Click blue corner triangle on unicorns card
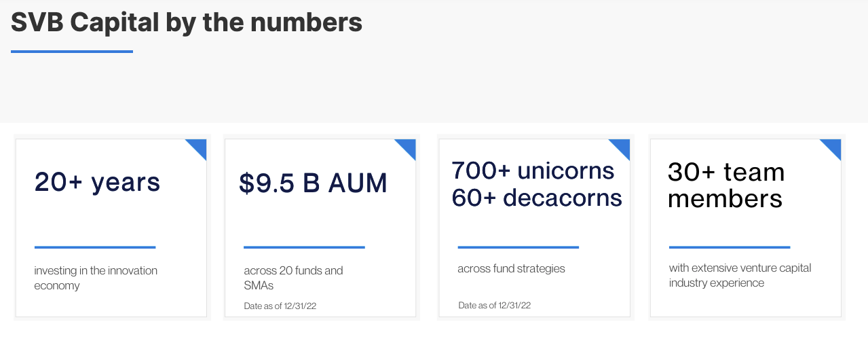This screenshot has height=341, width=868. pyautogui.click(x=622, y=146)
